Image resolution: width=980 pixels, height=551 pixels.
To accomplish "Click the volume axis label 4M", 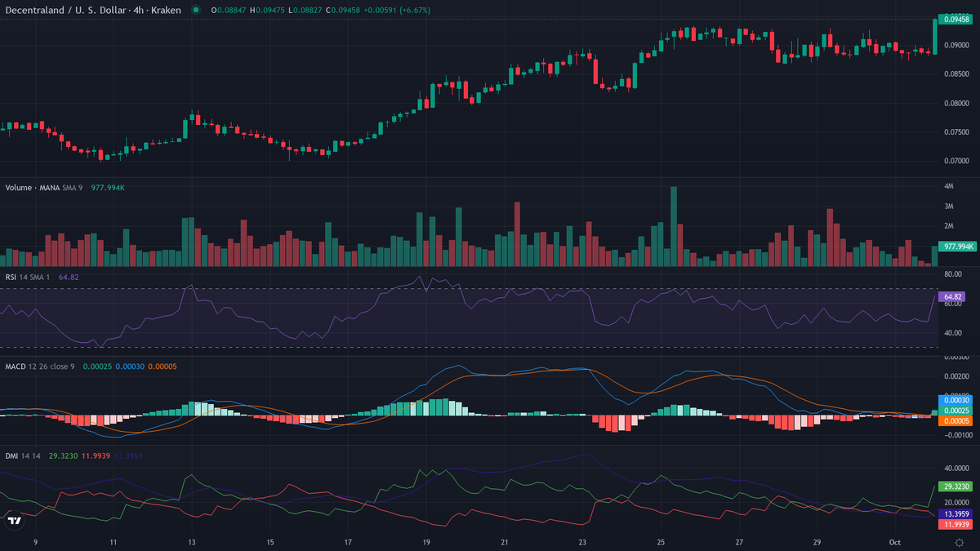I will point(949,187).
